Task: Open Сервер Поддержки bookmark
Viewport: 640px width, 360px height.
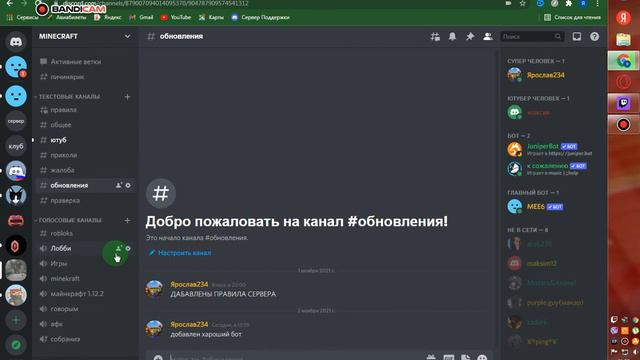Action: pos(260,18)
